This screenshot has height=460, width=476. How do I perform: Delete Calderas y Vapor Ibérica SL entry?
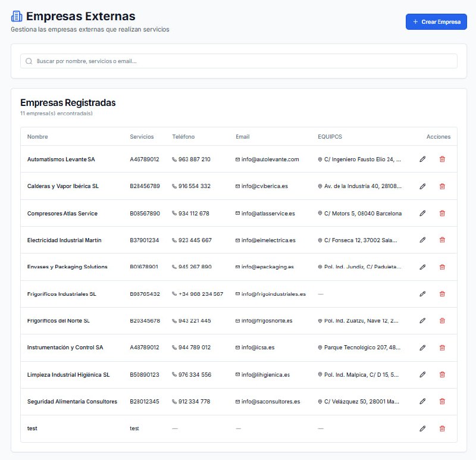442,186
